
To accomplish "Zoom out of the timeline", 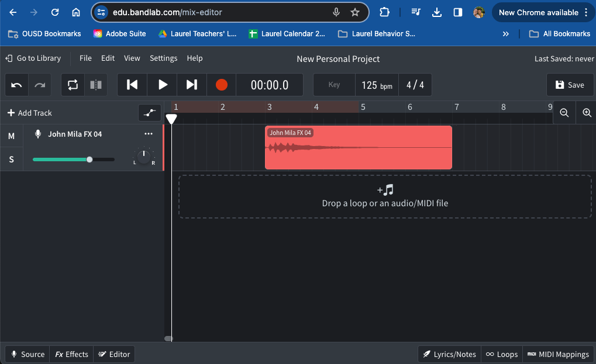I will 564,113.
